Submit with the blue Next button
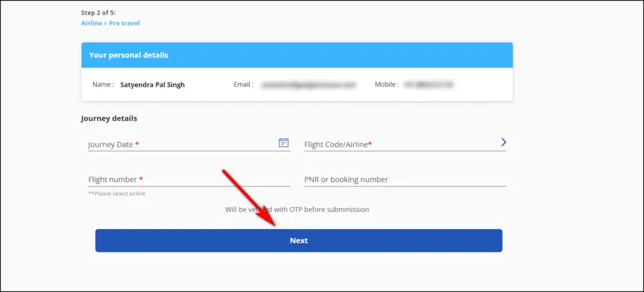Image resolution: width=644 pixels, height=292 pixels. (299, 240)
